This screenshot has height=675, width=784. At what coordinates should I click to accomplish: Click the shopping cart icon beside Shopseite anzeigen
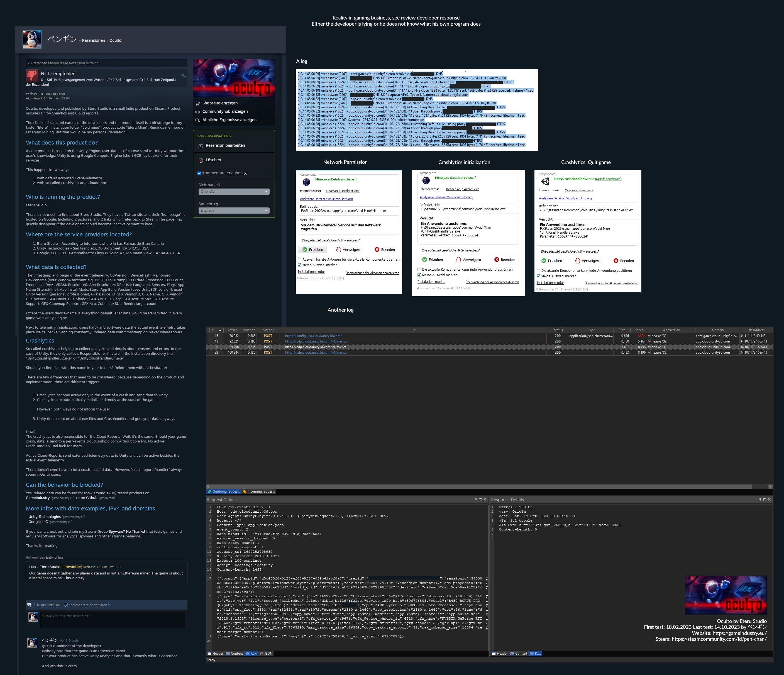coord(197,103)
